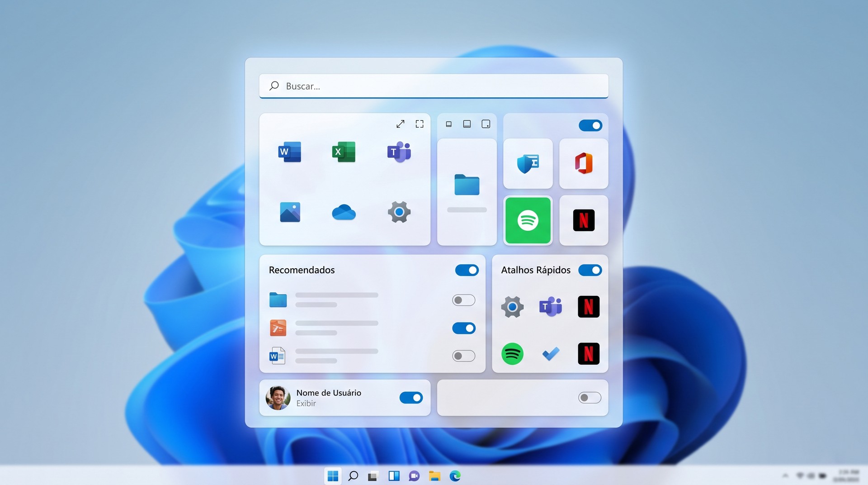The height and width of the screenshot is (485, 868).
Task: Open the File Explorer folder tile
Action: (467, 192)
